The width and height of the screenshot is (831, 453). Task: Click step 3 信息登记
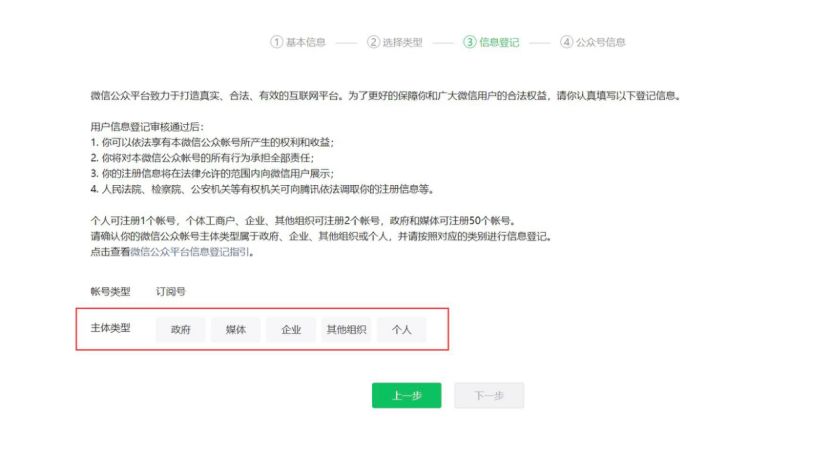[491, 42]
